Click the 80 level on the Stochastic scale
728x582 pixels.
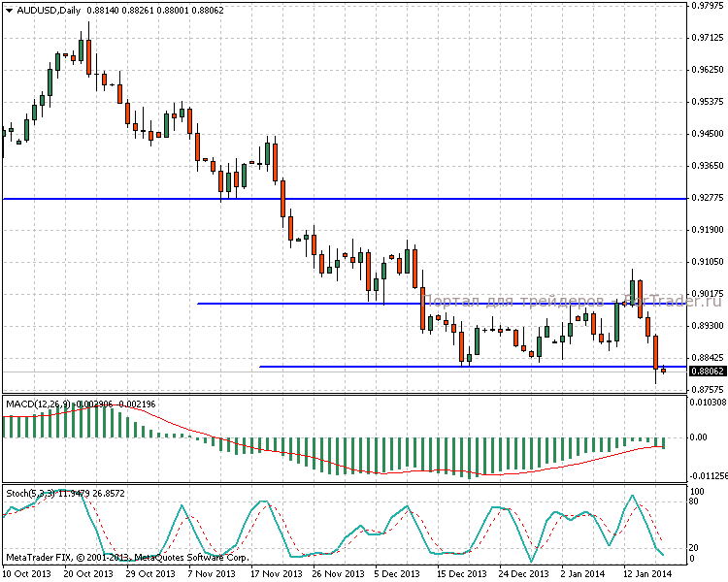(695, 502)
